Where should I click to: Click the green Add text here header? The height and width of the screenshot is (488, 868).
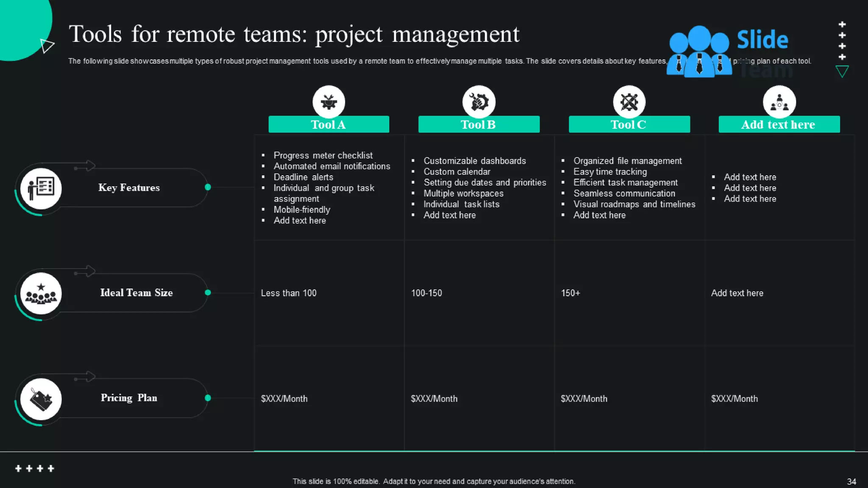779,125
